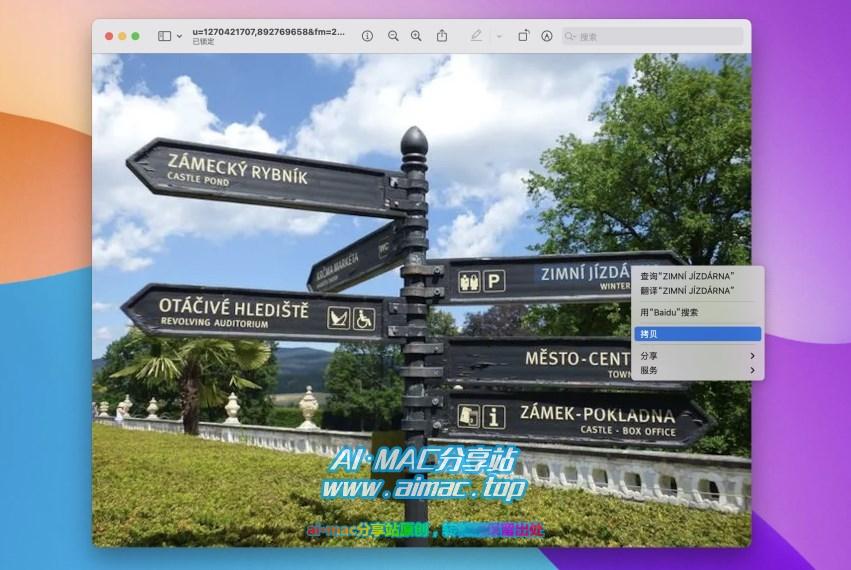851x570 pixels.
Task: Click the selected "ZIMNÍ JÍZDÁ" sign text
Action: pos(585,273)
